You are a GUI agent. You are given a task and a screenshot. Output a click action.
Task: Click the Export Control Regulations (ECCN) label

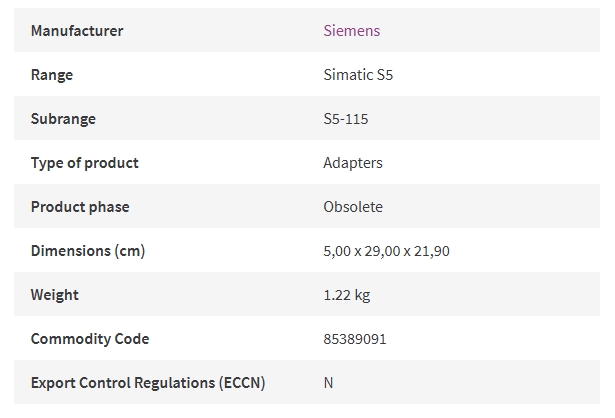pos(148,383)
